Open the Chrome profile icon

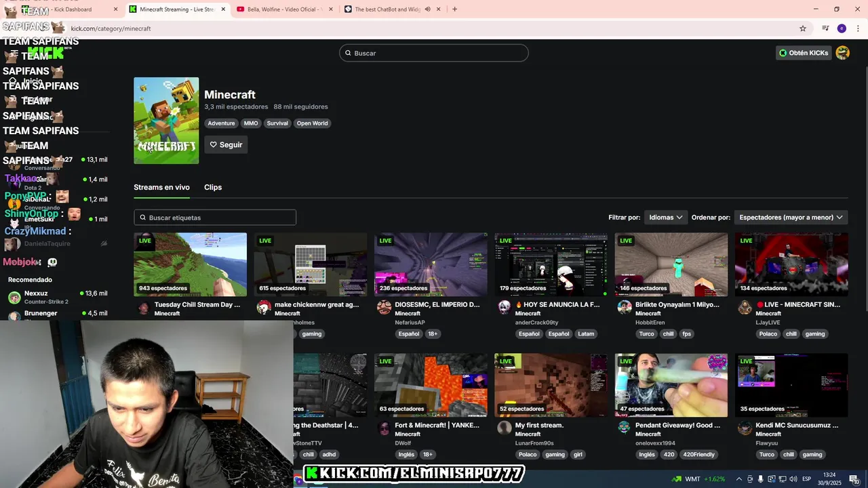point(842,28)
